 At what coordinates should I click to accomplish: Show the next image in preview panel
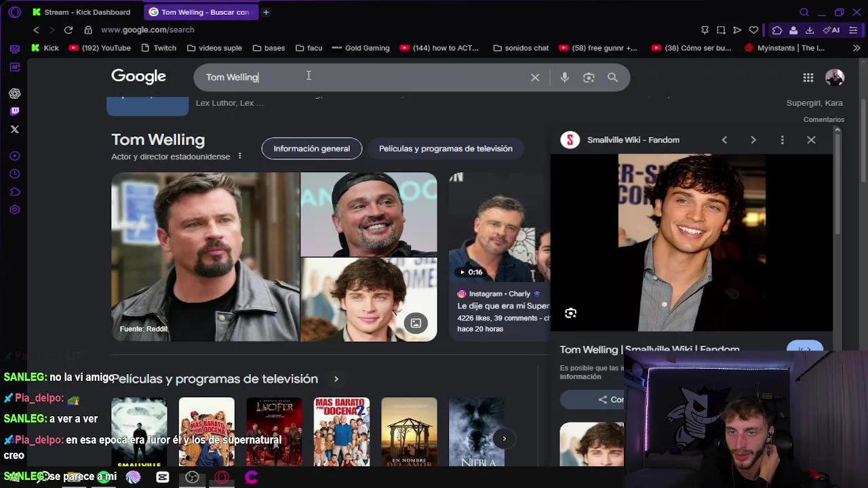753,140
